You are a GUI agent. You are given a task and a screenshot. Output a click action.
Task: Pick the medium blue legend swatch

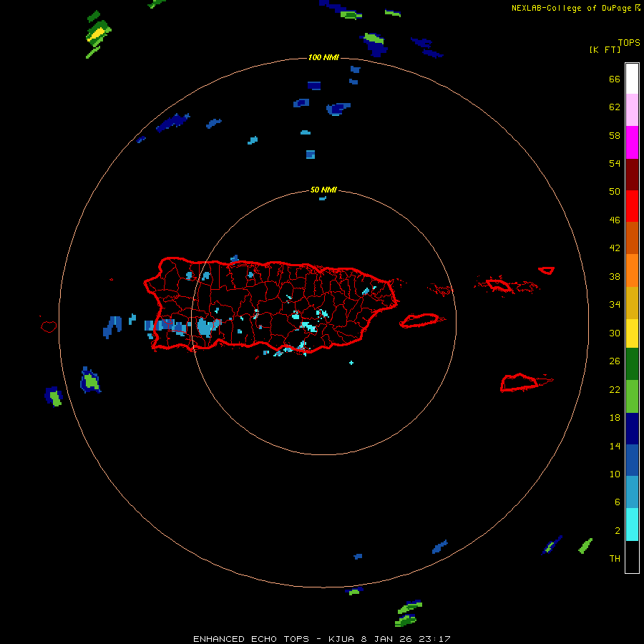(x=632, y=460)
